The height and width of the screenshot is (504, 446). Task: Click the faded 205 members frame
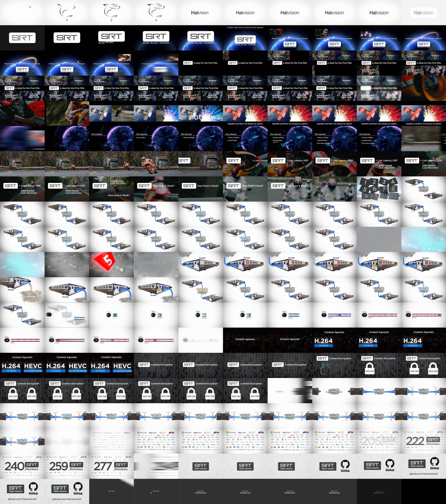(379, 441)
